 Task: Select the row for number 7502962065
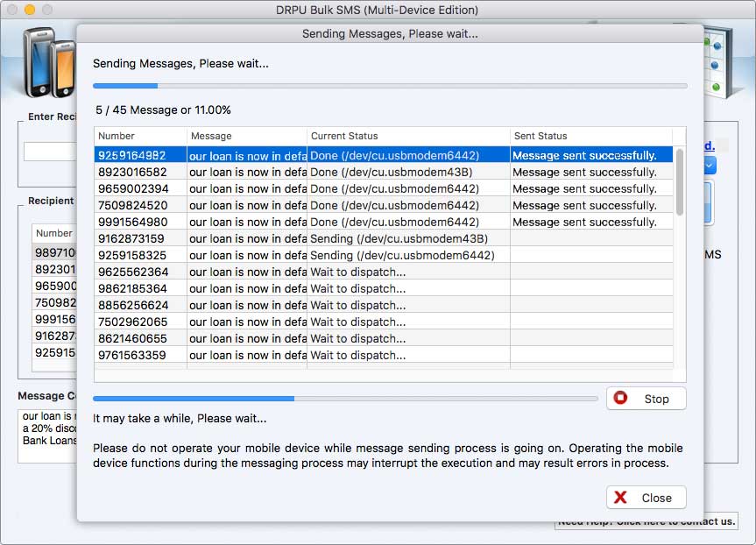click(384, 322)
